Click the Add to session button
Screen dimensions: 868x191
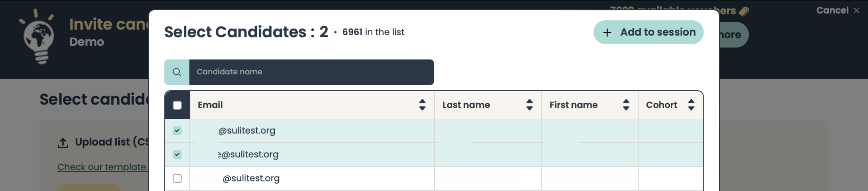point(648,32)
